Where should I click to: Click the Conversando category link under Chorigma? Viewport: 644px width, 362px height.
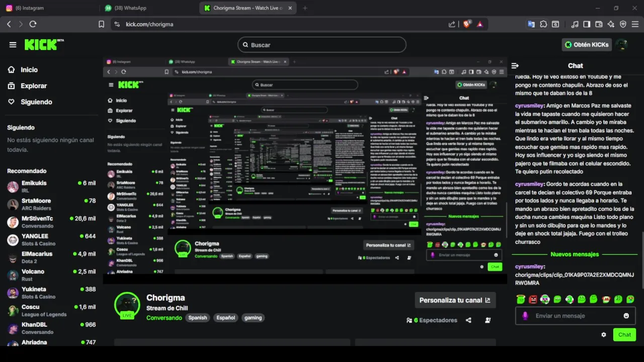point(164,318)
